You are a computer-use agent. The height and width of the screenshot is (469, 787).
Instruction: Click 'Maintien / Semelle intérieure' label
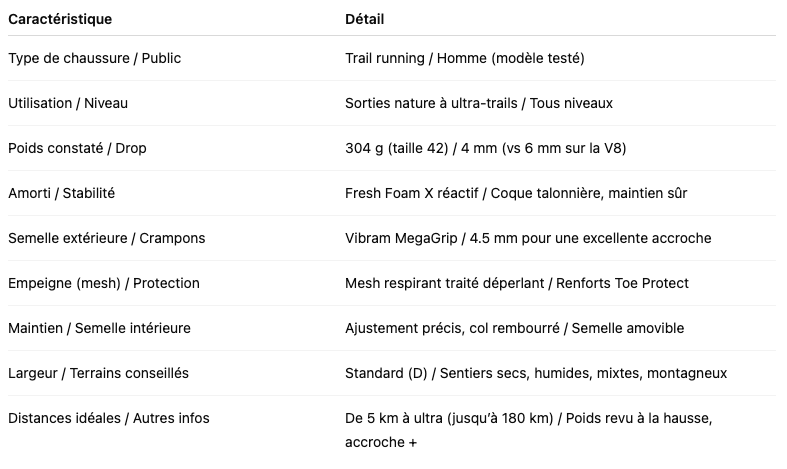tap(99, 328)
